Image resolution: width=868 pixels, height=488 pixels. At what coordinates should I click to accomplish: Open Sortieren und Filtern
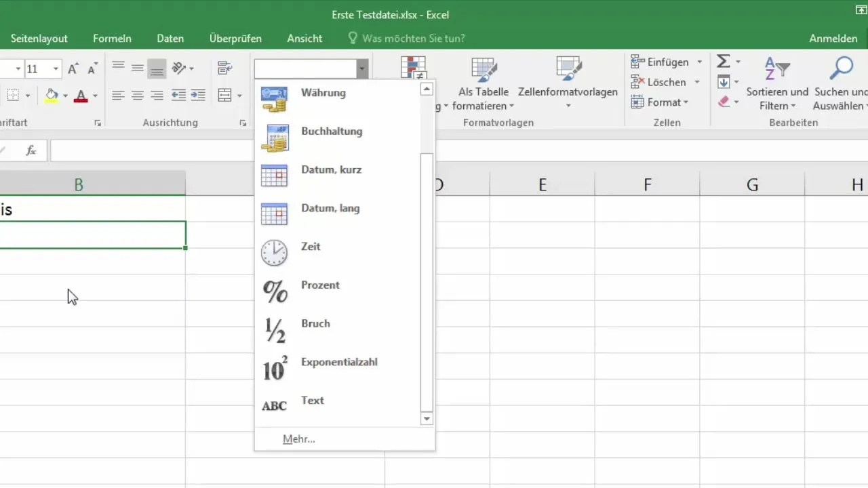[777, 85]
